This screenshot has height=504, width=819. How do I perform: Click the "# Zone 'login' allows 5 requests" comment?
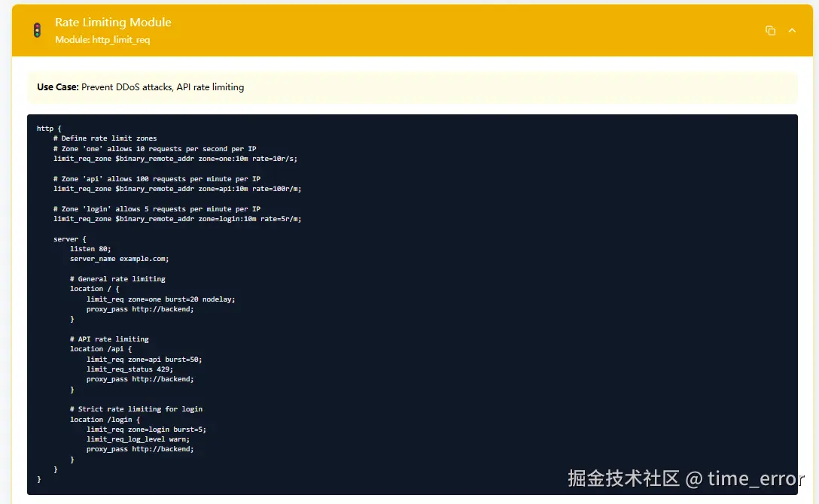point(157,208)
